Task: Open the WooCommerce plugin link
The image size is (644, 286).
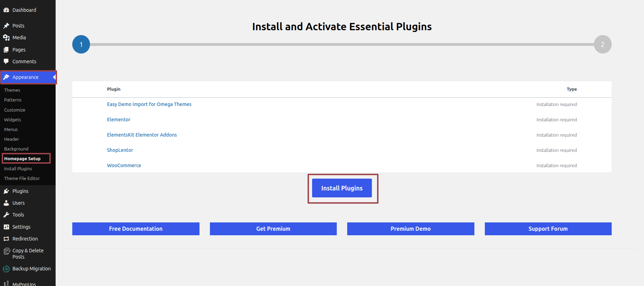Action: tap(124, 165)
